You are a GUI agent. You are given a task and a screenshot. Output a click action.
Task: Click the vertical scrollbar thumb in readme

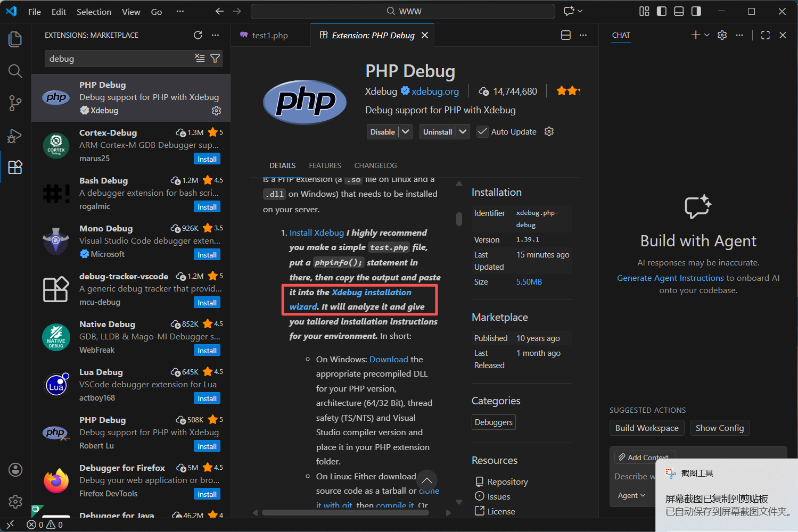tap(459, 219)
